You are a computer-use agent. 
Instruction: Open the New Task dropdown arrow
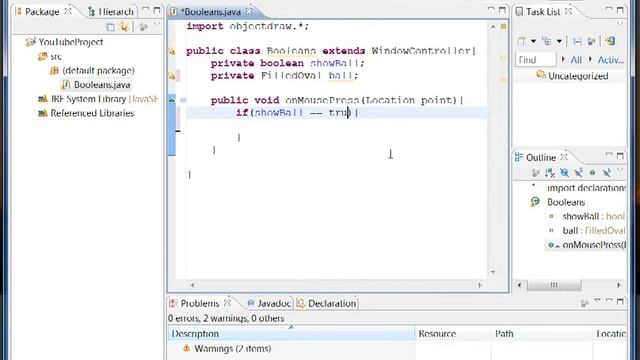[533, 41]
